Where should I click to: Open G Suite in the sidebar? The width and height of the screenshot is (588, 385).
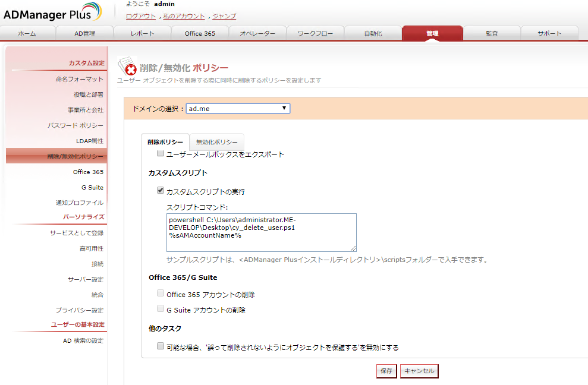pyautogui.click(x=92, y=187)
